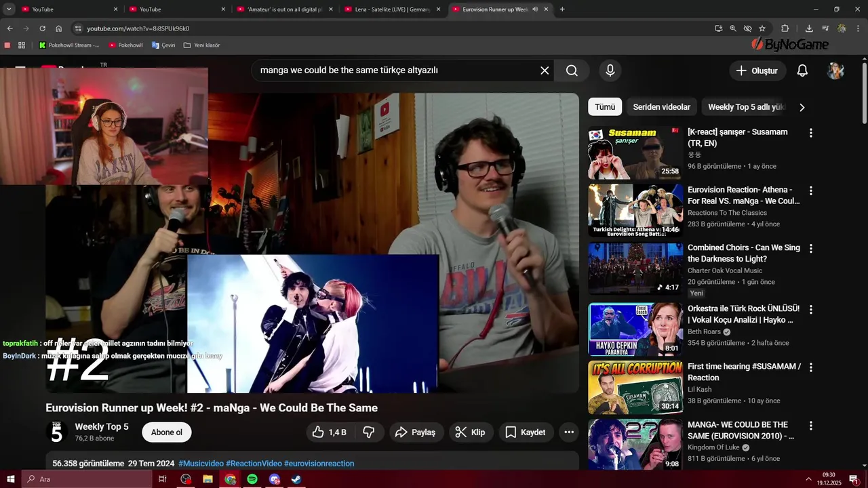Dislike the video with thumbs-down
This screenshot has width=868, height=488.
[x=369, y=432]
